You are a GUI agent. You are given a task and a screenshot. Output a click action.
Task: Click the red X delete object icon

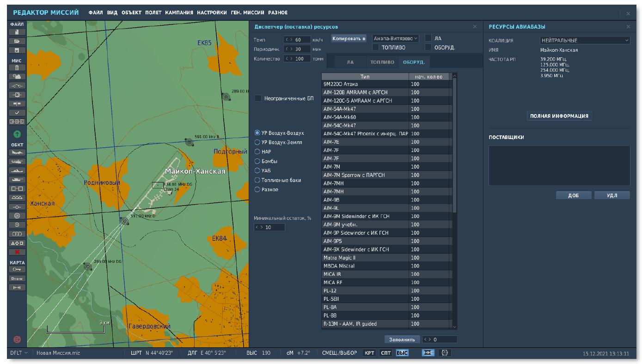point(17,252)
